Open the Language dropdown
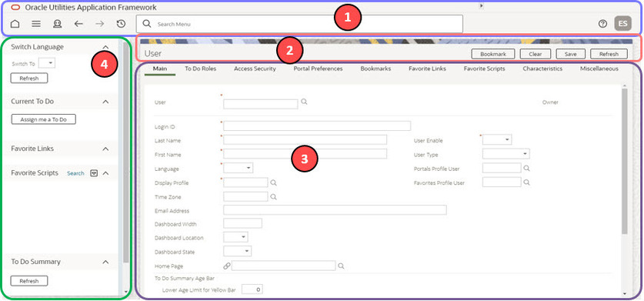 point(239,168)
